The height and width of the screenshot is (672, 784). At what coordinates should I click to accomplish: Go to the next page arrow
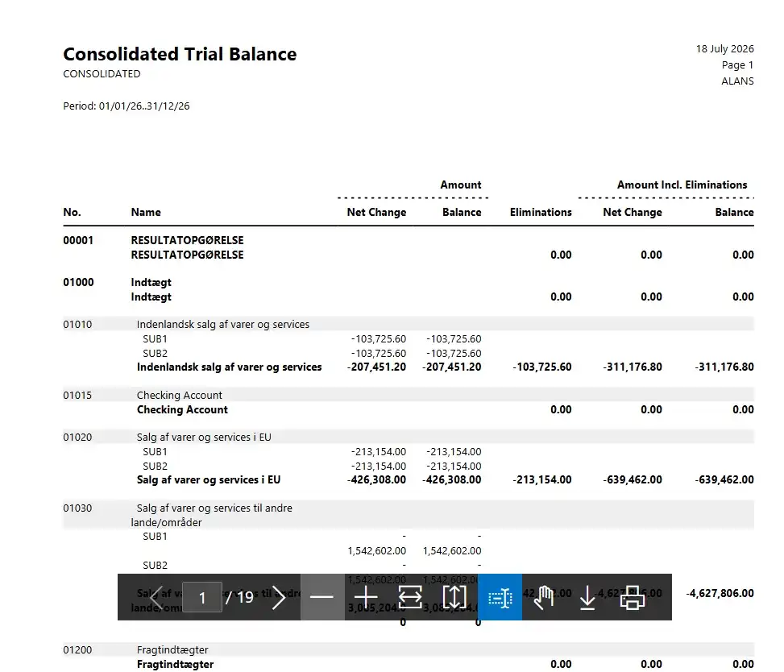(x=279, y=597)
